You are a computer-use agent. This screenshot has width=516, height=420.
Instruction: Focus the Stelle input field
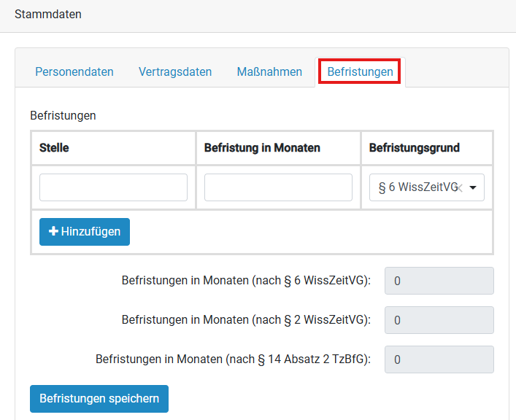point(113,187)
